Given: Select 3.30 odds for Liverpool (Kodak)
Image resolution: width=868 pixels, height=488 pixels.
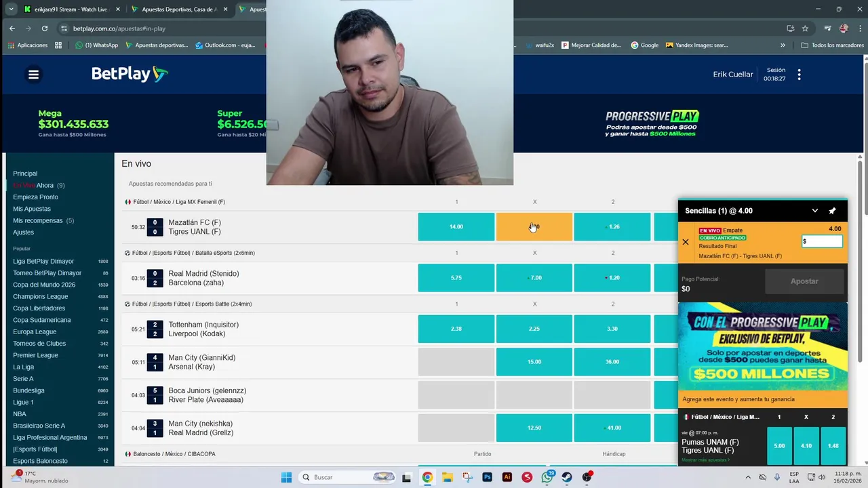Looking at the screenshot, I should [612, 329].
